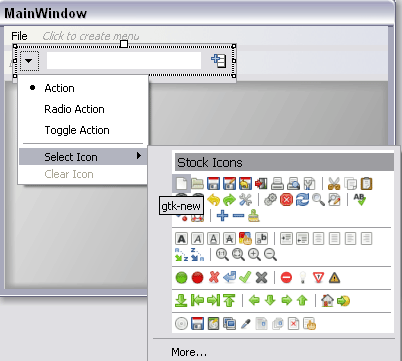The image size is (402, 361).
Task: Select the gtk-new blank document stock icon
Action: click(x=181, y=183)
